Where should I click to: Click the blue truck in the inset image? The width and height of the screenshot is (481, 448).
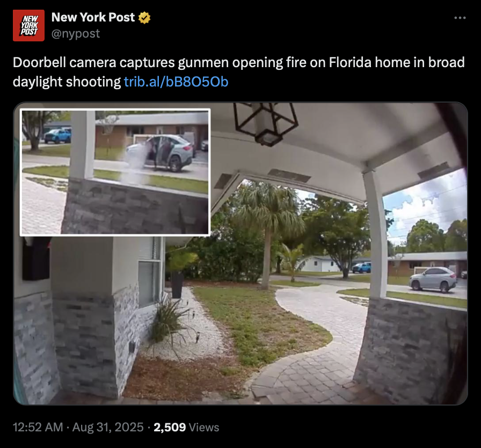(57, 135)
